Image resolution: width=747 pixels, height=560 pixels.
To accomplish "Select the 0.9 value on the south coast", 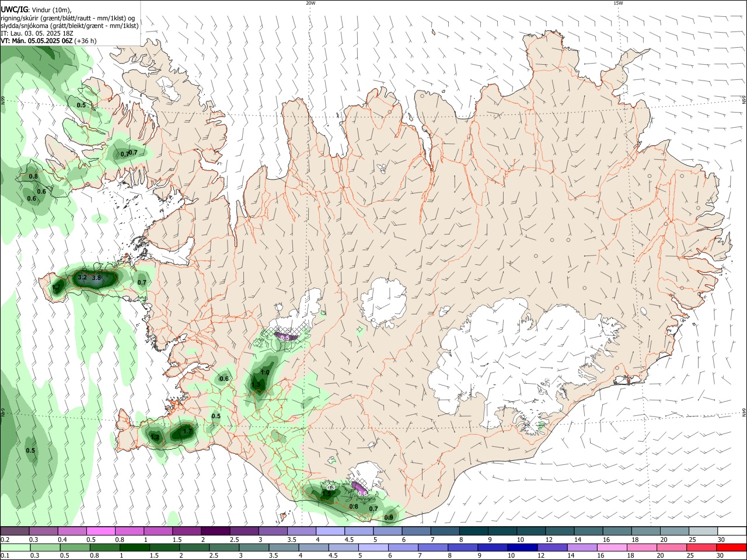I will [389, 517].
